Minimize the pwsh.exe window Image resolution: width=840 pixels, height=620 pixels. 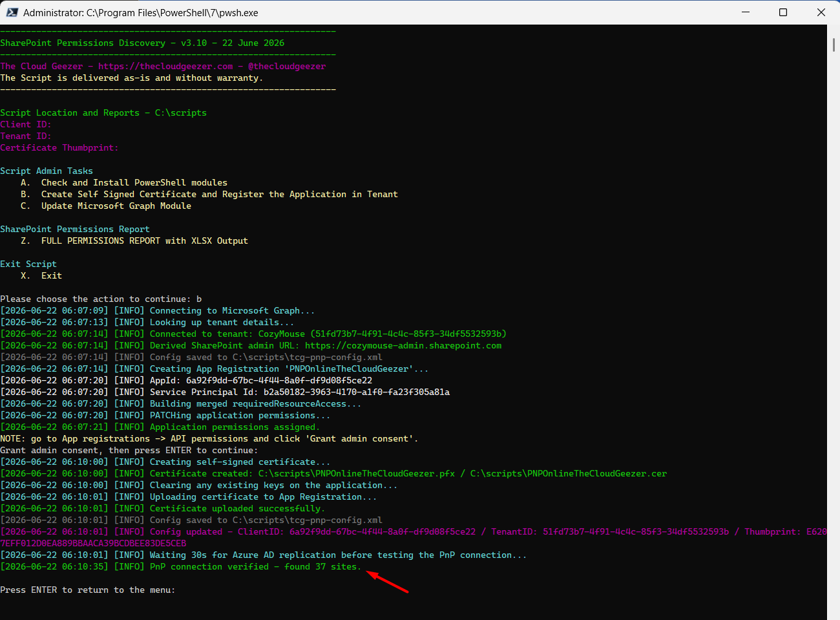click(x=746, y=12)
